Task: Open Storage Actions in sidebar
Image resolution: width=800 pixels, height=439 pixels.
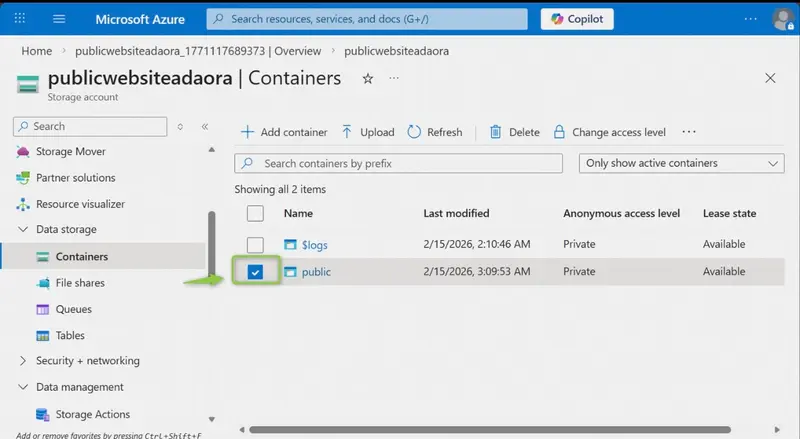Action: [92, 414]
